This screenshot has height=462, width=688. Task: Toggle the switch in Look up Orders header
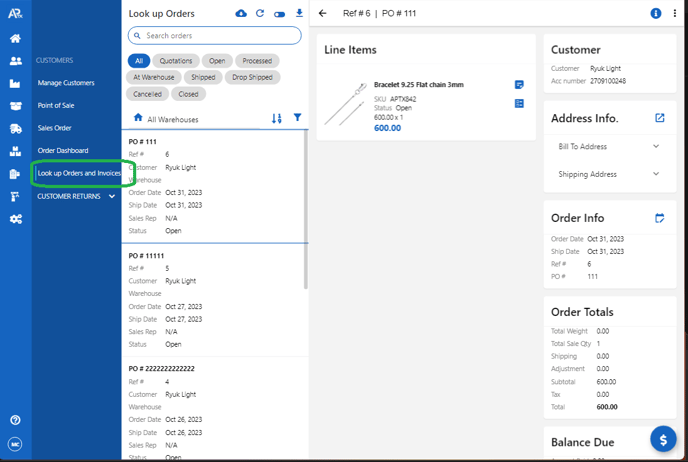pyautogui.click(x=279, y=14)
